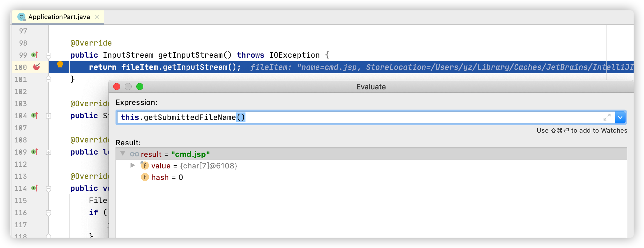The image size is (644, 248).
Task: Click the override gutter icon on line 99
Action: (35, 55)
